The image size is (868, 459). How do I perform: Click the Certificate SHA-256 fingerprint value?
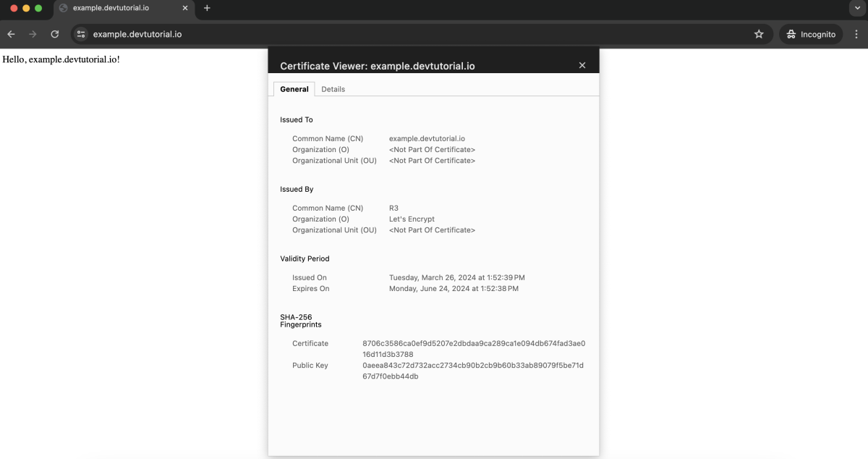coord(474,349)
